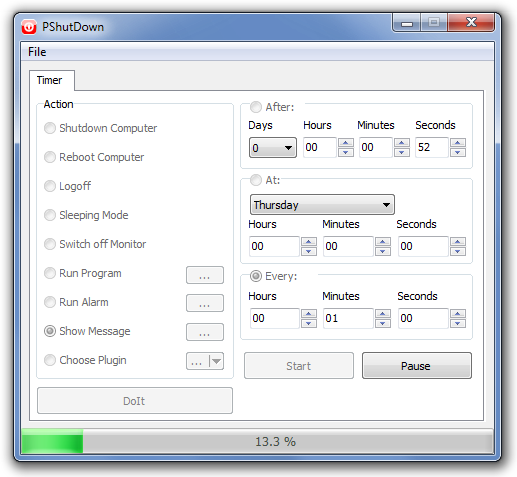Open Choose Plugin dropdown arrow

[x=216, y=361]
